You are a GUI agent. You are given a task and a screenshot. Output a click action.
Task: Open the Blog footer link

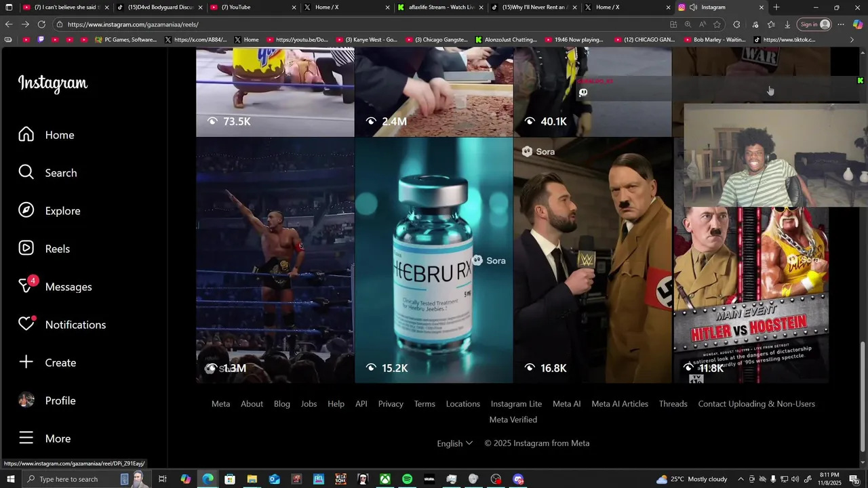coord(282,404)
